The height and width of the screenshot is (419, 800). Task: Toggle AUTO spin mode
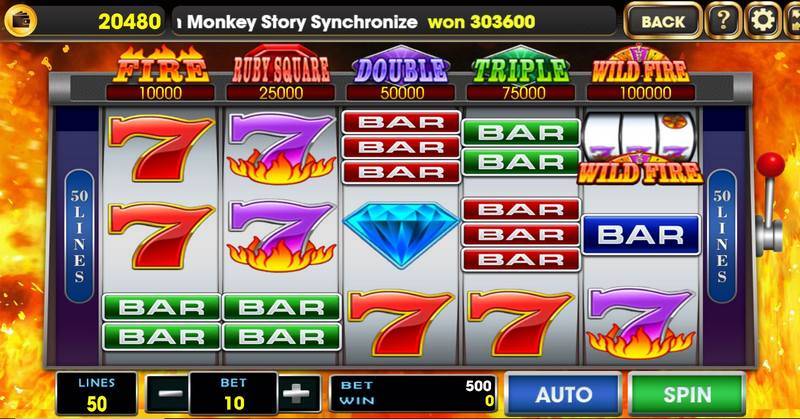(x=563, y=394)
